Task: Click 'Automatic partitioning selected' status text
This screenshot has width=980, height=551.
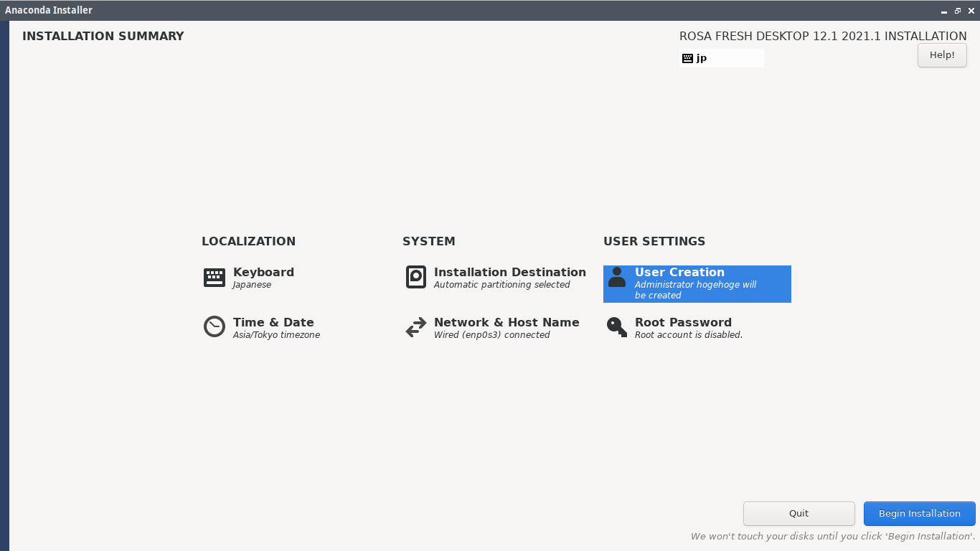Action: 501,285
